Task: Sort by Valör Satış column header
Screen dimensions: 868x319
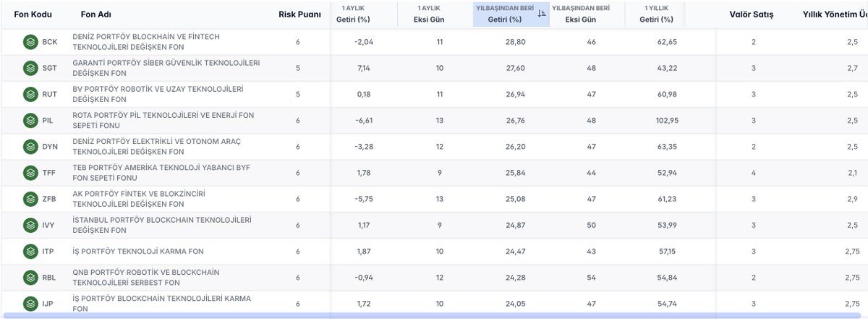Action: pyautogui.click(x=752, y=14)
